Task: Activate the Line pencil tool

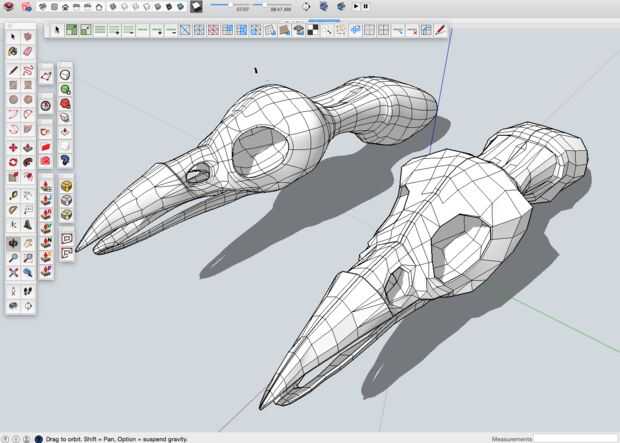Action: 13,71
